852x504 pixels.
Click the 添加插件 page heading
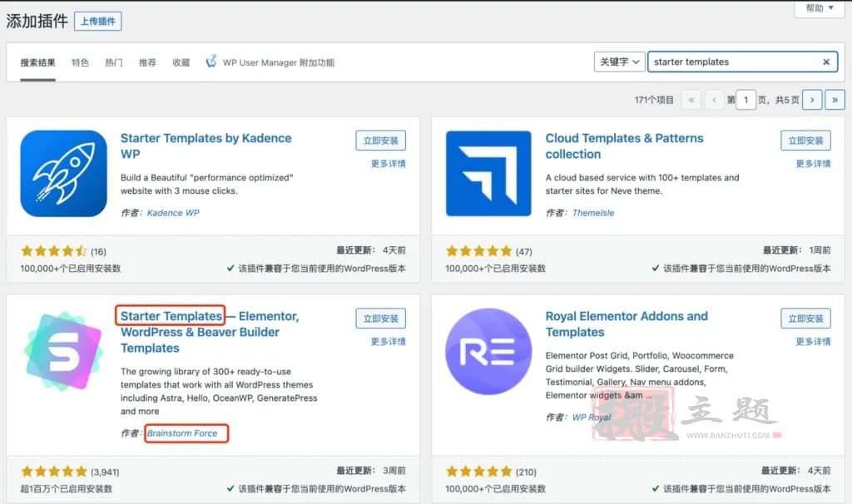tap(37, 21)
